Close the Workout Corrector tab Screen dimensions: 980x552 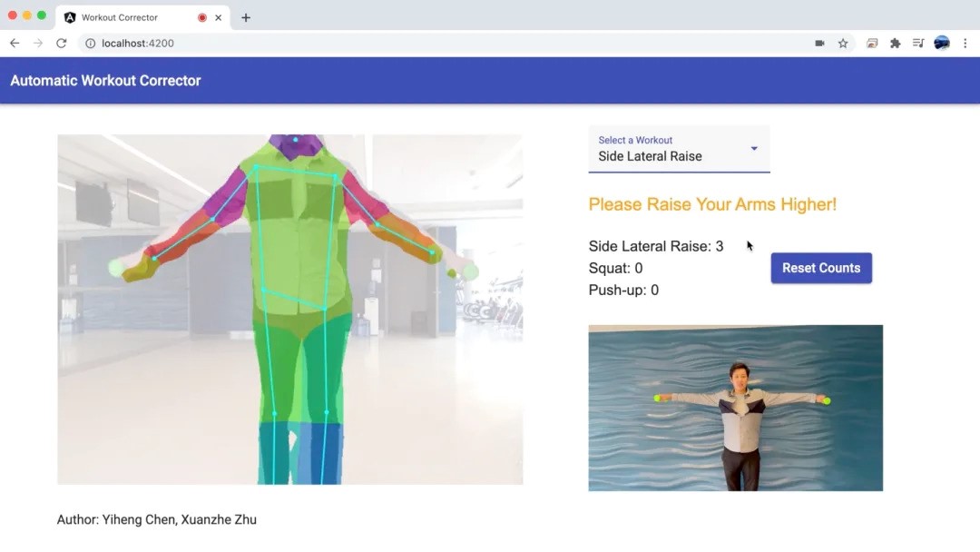218,17
